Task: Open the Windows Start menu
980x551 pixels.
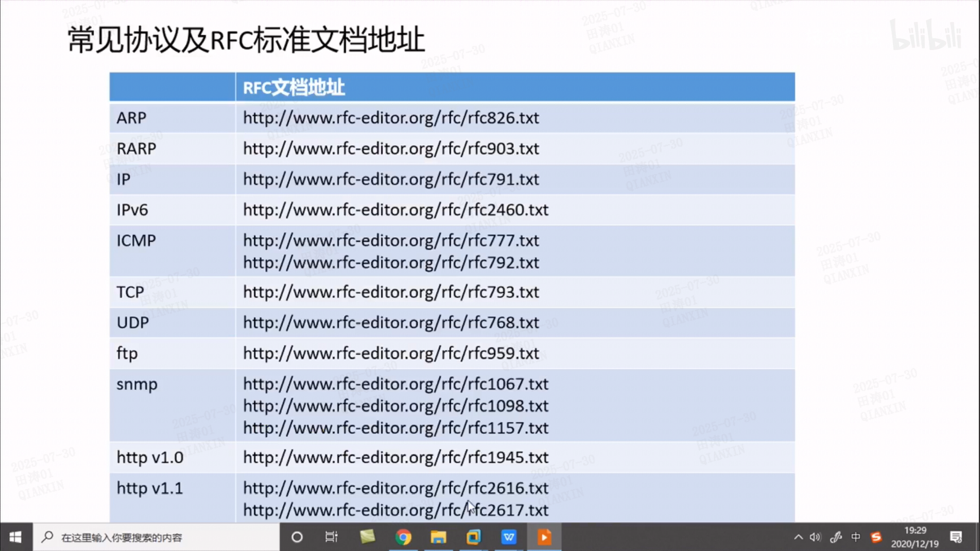Action: click(15, 537)
